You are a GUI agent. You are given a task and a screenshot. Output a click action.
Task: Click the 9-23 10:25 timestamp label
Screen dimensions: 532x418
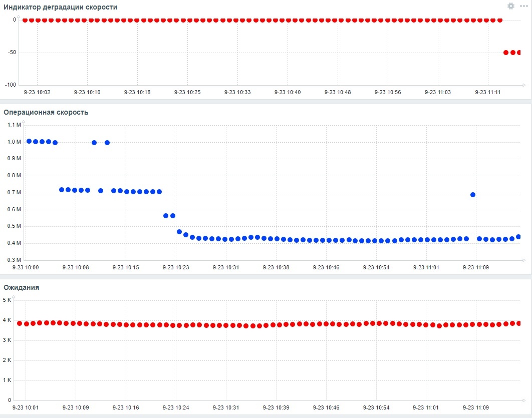(187, 92)
